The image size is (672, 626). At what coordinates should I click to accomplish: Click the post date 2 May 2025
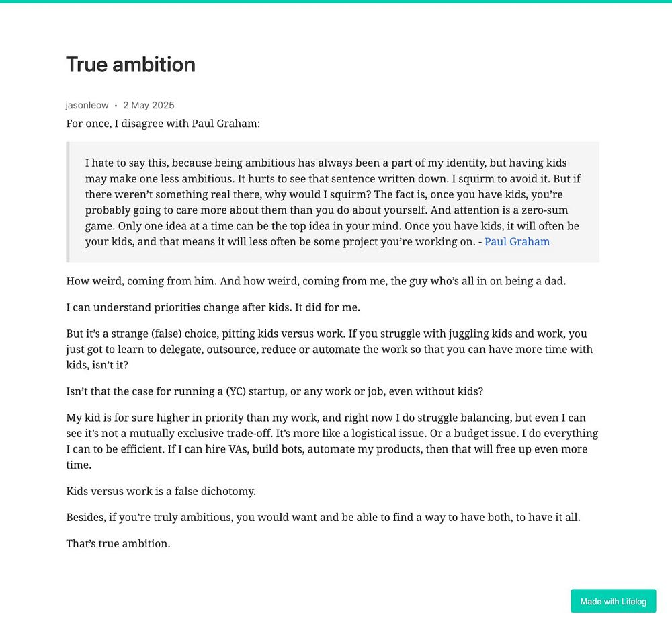coord(149,105)
